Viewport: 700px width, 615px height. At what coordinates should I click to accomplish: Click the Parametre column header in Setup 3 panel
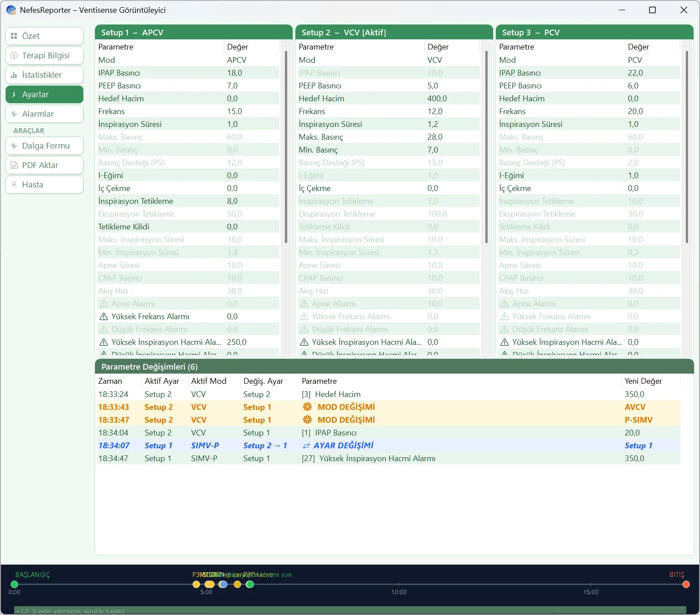coord(560,47)
